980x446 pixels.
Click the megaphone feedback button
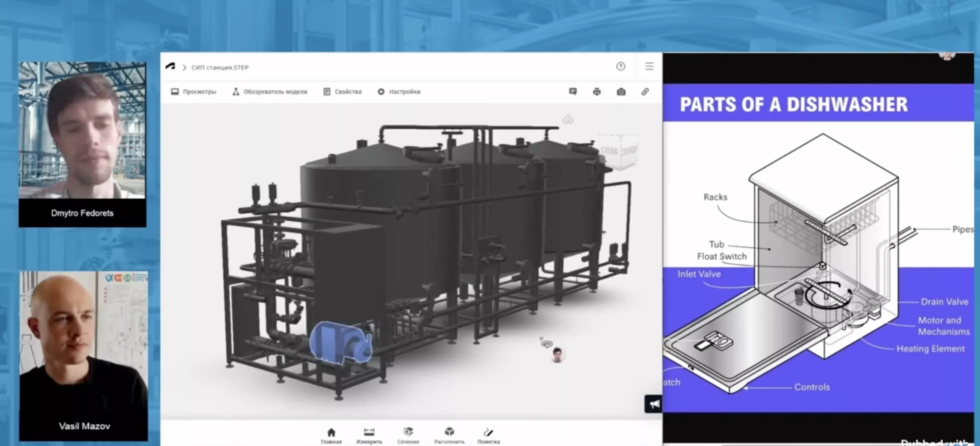(x=653, y=403)
